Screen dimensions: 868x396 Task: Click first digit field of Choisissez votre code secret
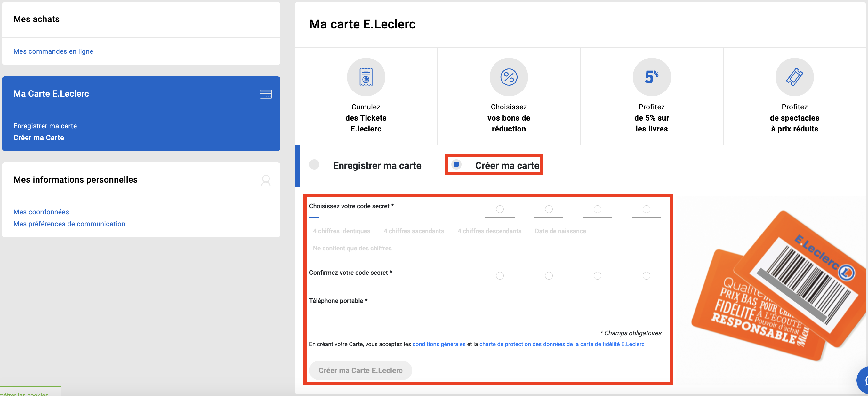(x=500, y=210)
